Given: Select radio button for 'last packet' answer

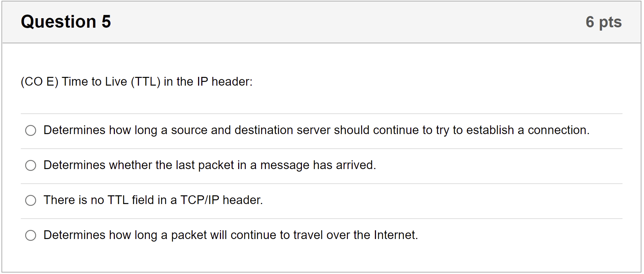Looking at the screenshot, I should [x=31, y=165].
